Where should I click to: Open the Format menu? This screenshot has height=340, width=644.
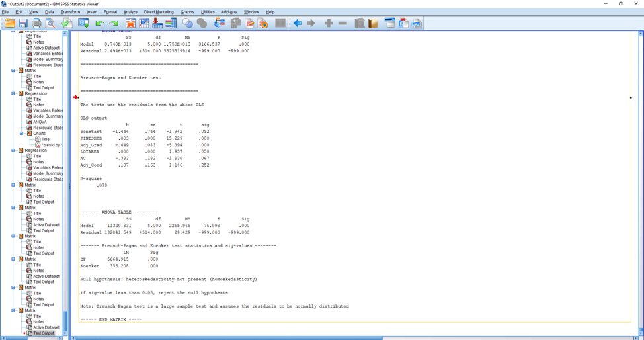pyautogui.click(x=110, y=12)
